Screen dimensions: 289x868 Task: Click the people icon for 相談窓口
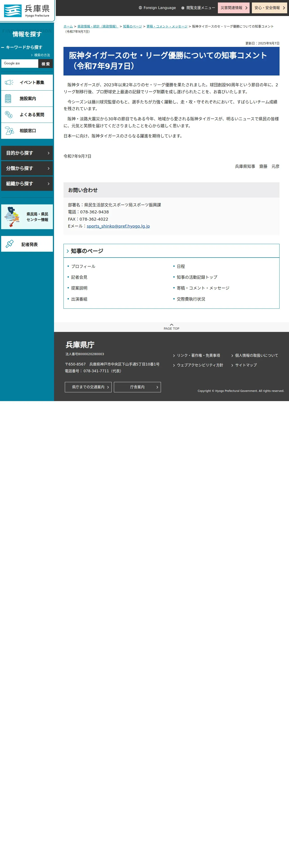pos(9,131)
